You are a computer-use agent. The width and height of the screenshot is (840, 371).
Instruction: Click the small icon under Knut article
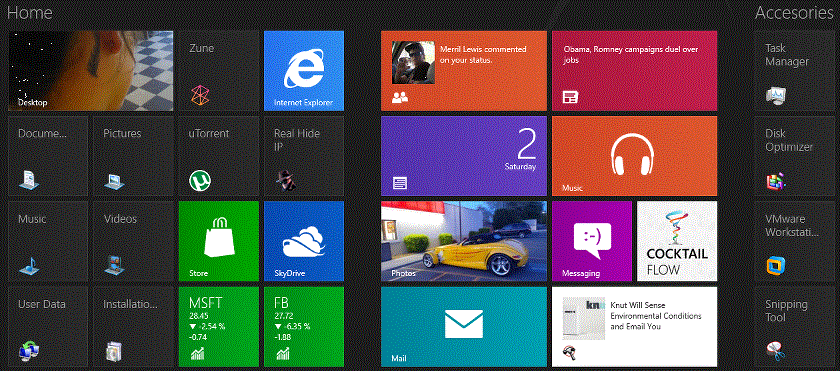coord(569,352)
